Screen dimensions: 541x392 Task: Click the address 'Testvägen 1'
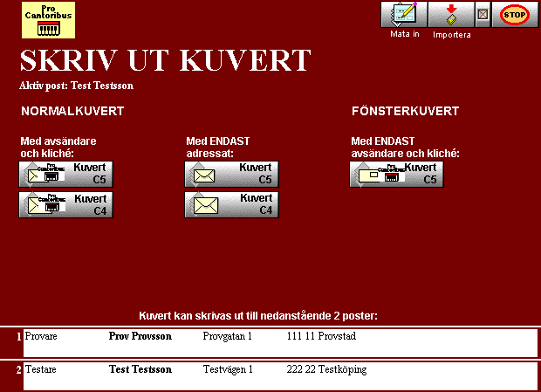click(228, 370)
